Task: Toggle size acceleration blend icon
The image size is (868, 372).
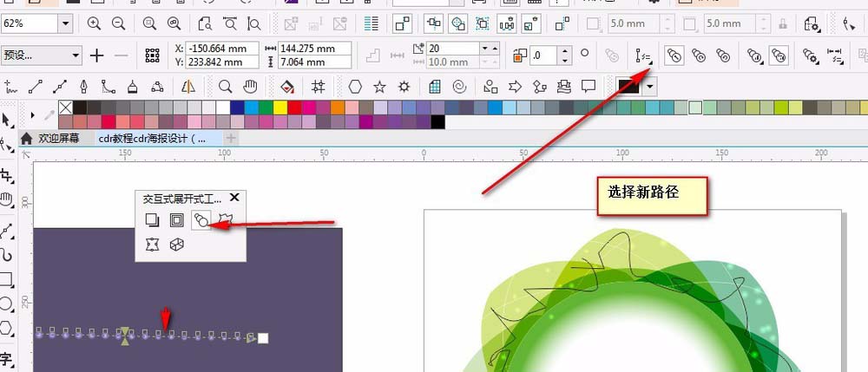Action: click(x=779, y=55)
